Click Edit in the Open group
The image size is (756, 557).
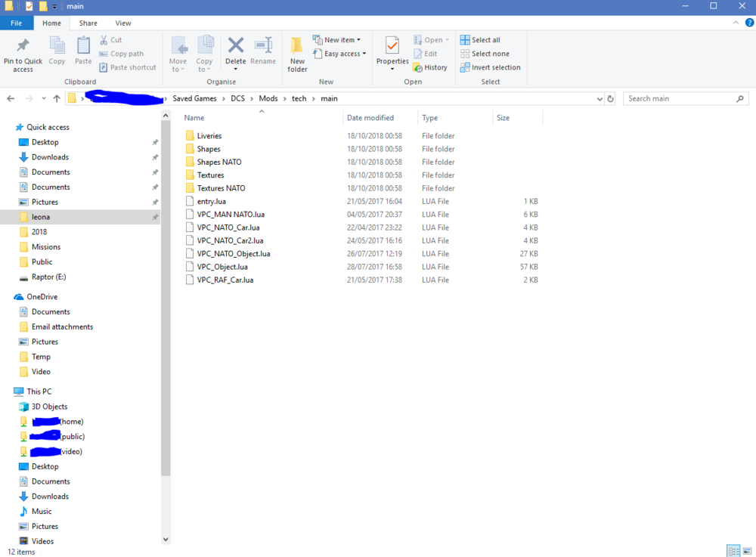425,54
